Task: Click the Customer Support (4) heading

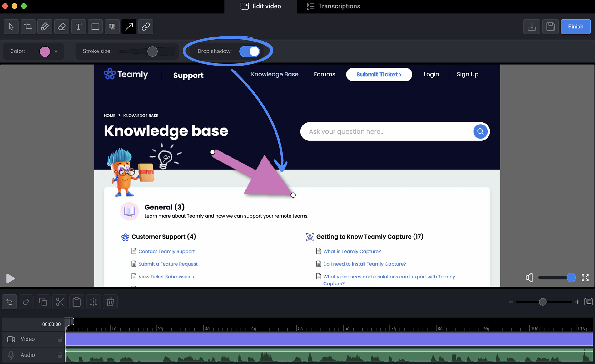Action: tap(164, 237)
